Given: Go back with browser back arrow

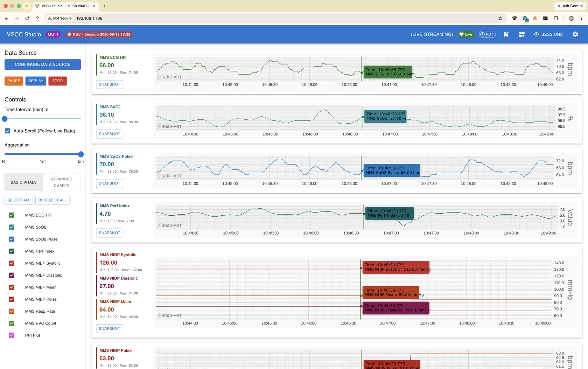Looking at the screenshot, I should (x=7, y=18).
